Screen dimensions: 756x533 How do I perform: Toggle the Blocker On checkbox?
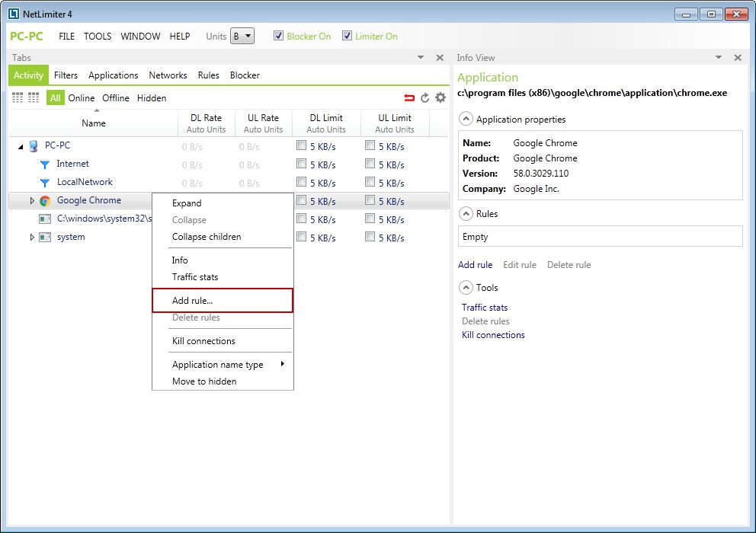pyautogui.click(x=278, y=36)
